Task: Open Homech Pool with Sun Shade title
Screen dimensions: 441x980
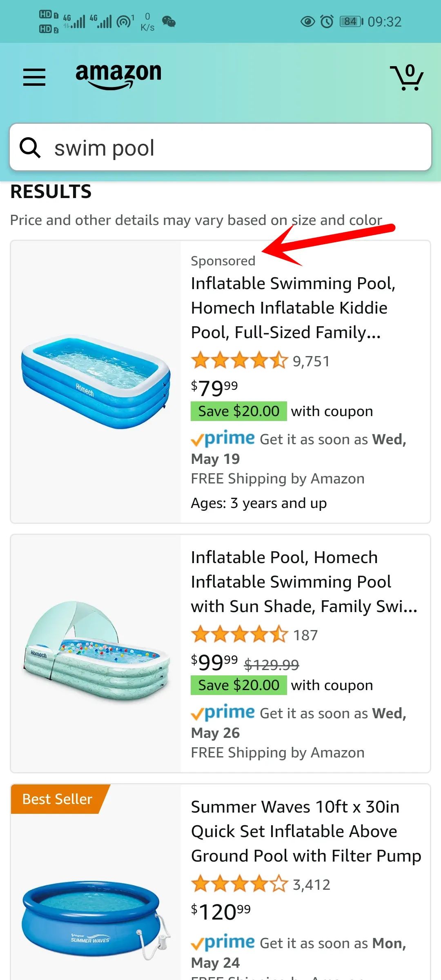Action: click(304, 582)
